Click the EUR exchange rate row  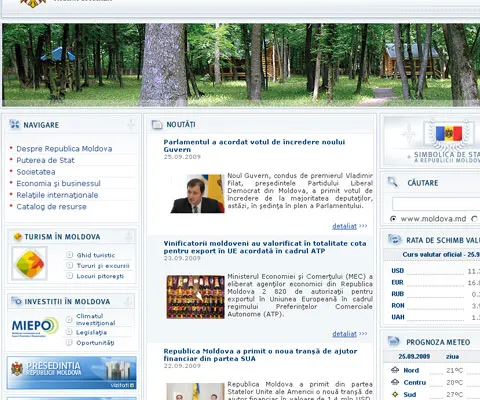pos(435,282)
